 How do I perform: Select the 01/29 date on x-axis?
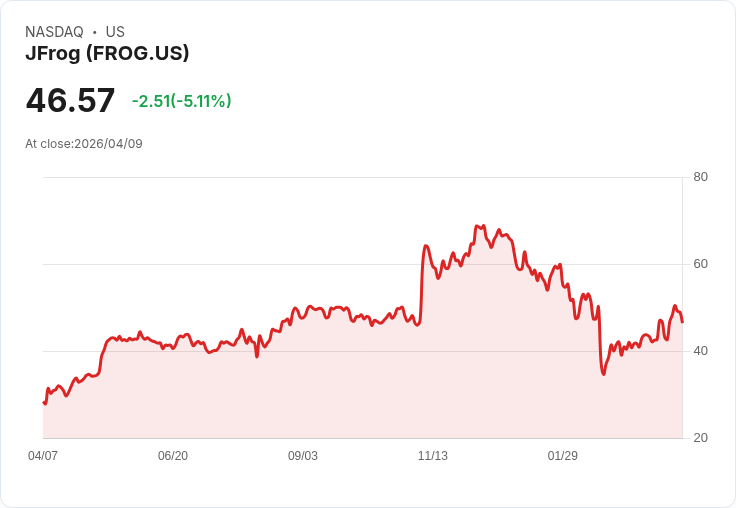(x=563, y=456)
